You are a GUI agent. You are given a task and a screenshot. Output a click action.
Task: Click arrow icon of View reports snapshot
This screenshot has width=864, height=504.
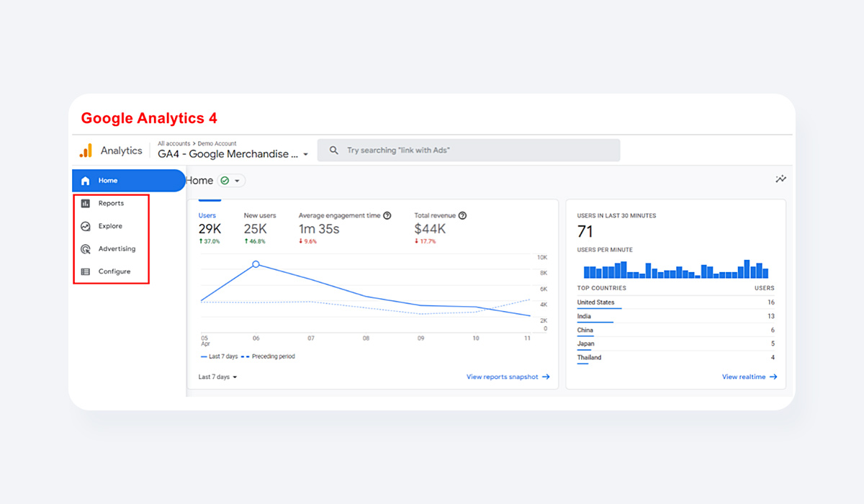546,377
